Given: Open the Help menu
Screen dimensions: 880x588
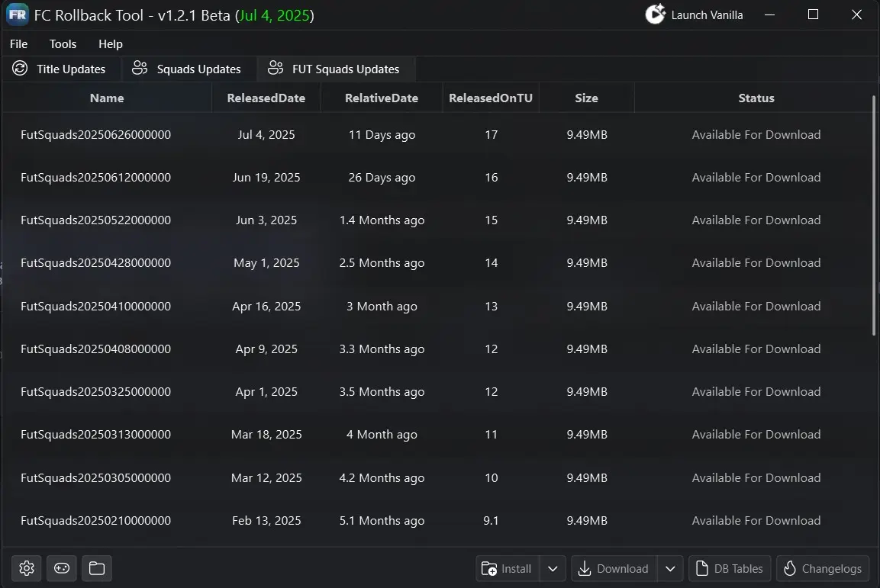Looking at the screenshot, I should tap(111, 43).
